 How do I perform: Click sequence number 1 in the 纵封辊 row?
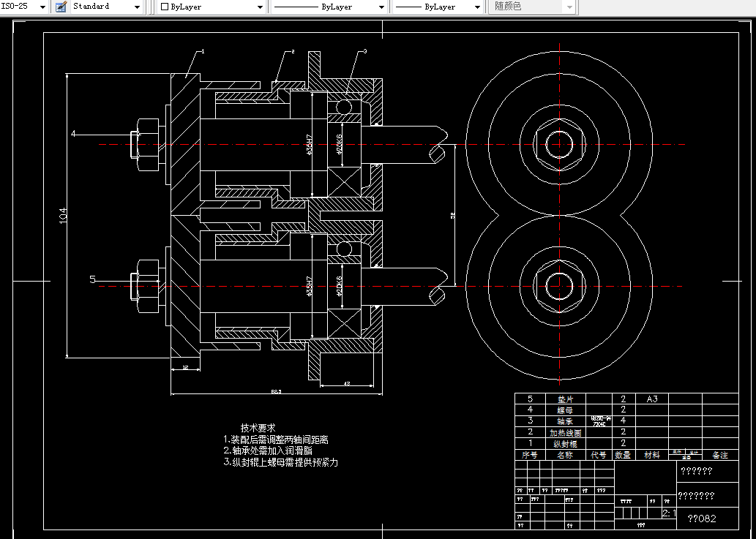(x=531, y=443)
